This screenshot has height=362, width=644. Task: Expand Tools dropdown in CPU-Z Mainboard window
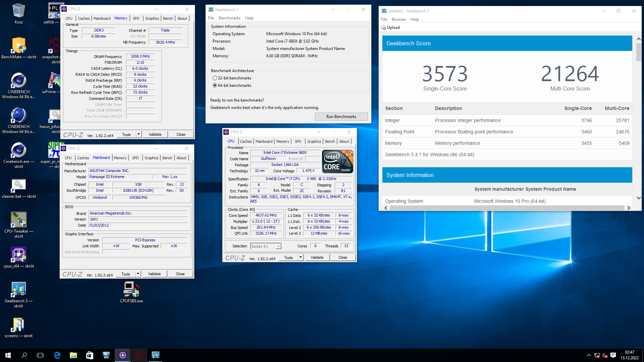(x=138, y=274)
